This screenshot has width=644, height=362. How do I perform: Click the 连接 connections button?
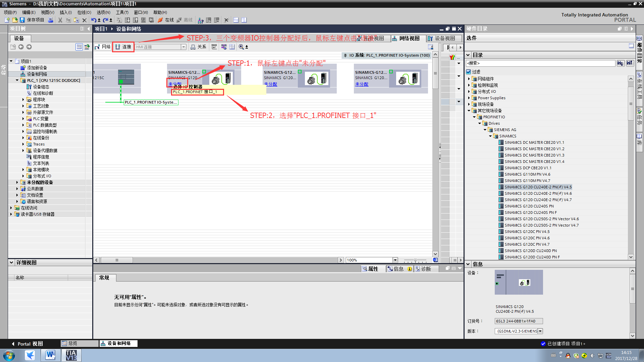[123, 47]
